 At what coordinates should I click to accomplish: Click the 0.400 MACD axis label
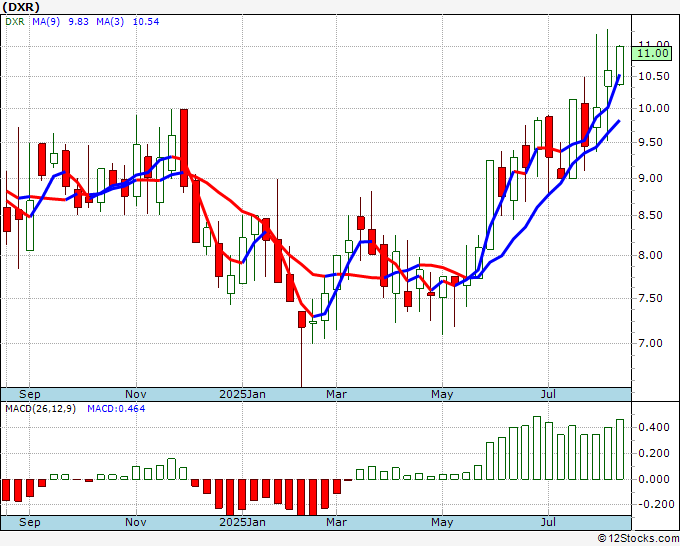click(654, 428)
